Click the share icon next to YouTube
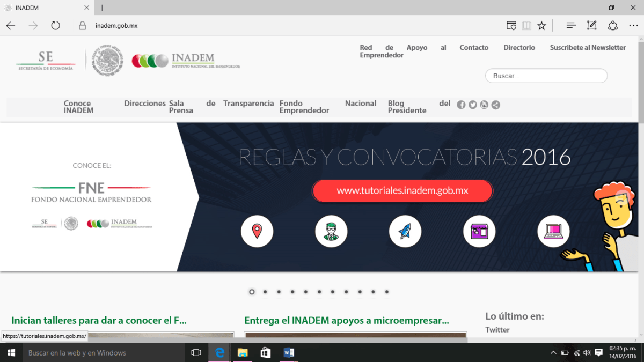This screenshot has width=644, height=362. pyautogui.click(x=496, y=105)
